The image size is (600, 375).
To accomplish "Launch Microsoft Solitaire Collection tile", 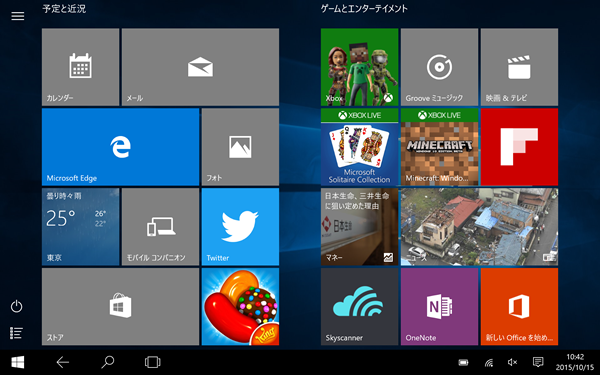I will 359,147.
